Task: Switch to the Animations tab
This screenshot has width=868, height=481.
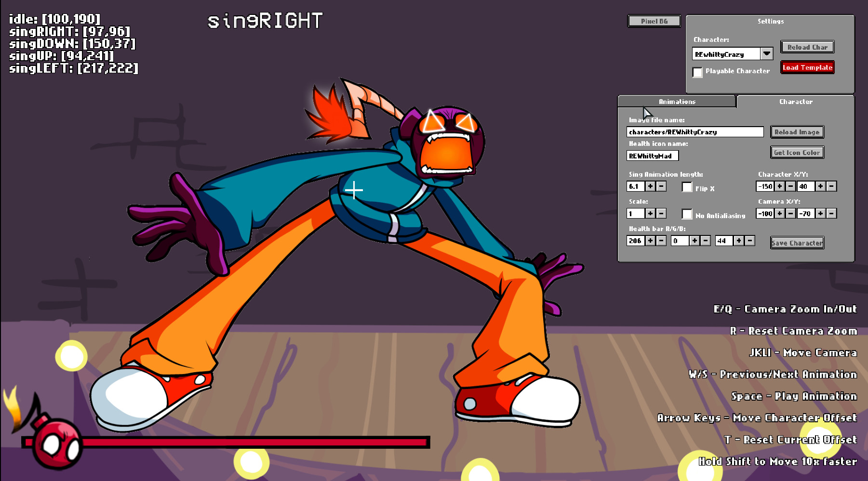Action: tap(676, 102)
